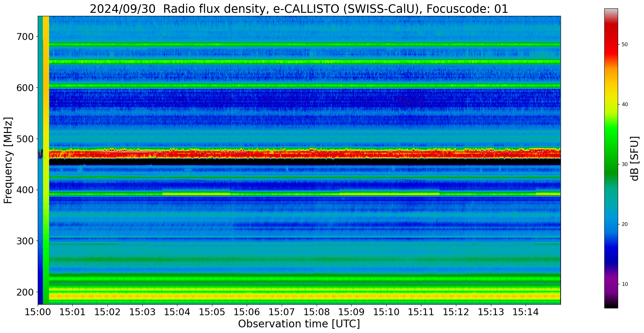Click the 'Observation time [UTC]' x-axis label
Image resolution: width=644 pixels, height=333 pixels.
[x=299, y=324]
